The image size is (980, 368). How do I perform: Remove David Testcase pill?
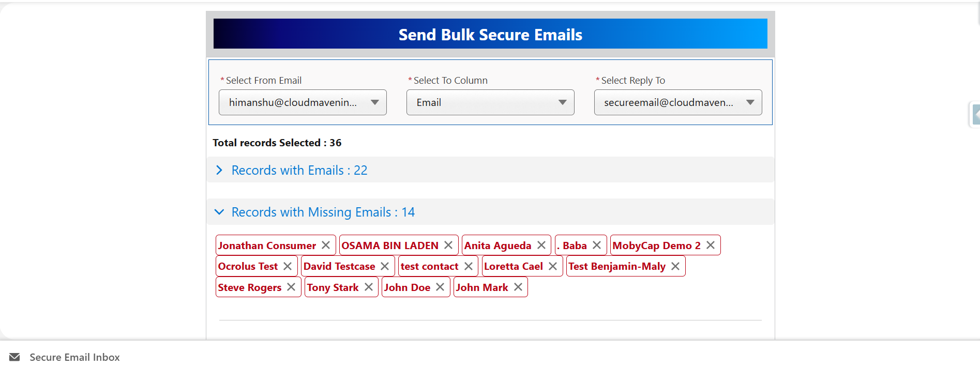pos(385,266)
